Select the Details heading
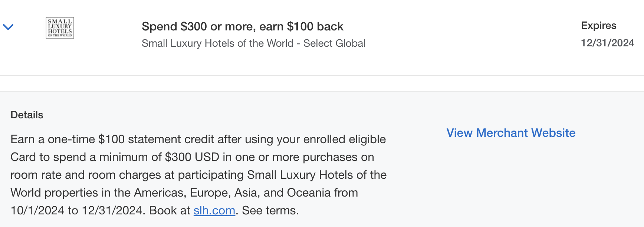 (x=26, y=115)
